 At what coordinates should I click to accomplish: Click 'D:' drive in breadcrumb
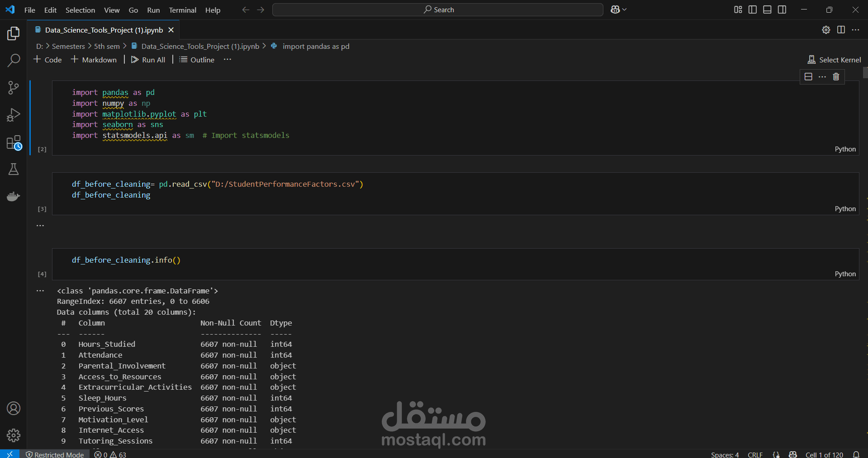tap(39, 46)
